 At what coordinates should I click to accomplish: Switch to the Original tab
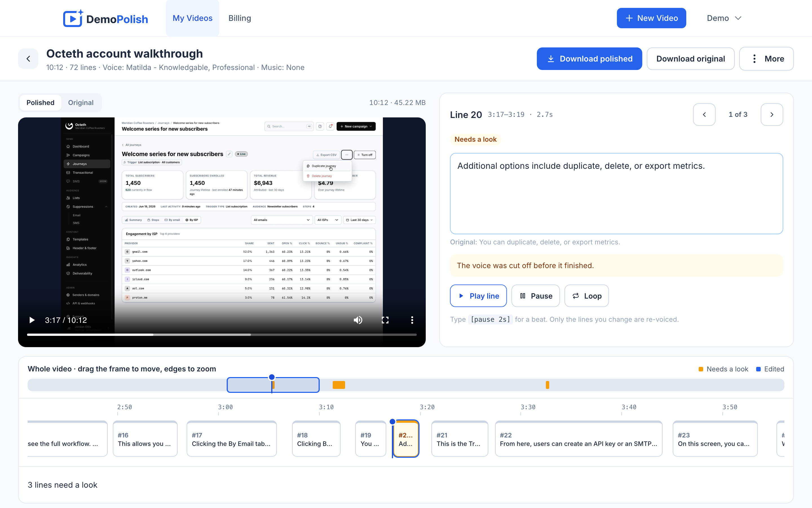tap(81, 102)
